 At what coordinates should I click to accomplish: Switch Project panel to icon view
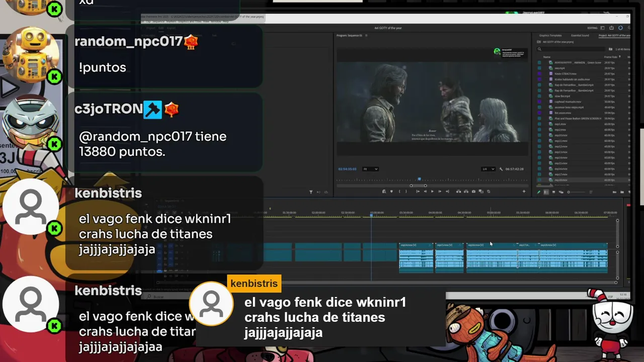point(553,192)
